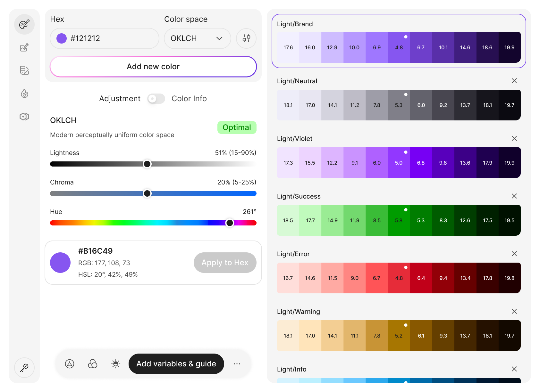Click the hexagon icon in sidebar
The width and height of the screenshot is (540, 392).
24,117
